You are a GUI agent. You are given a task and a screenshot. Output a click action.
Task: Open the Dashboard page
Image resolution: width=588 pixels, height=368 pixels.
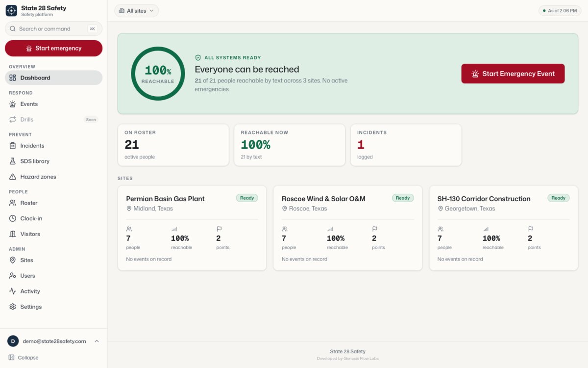click(x=53, y=78)
